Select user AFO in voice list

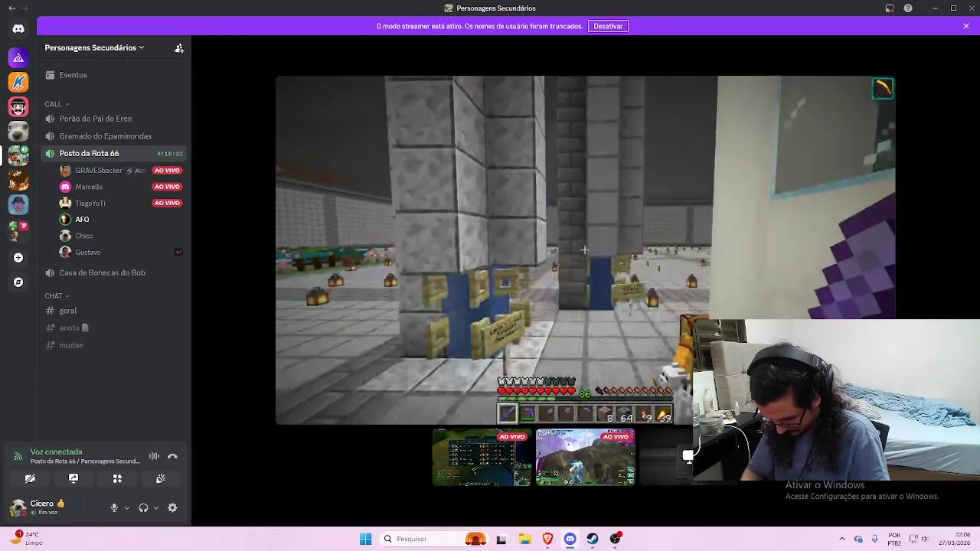(121, 220)
